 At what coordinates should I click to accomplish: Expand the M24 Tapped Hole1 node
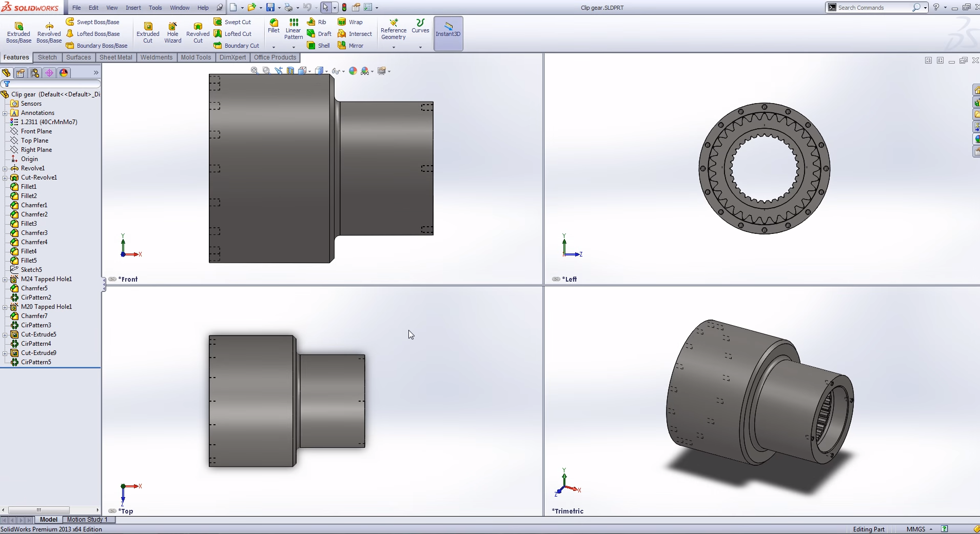pos(5,279)
